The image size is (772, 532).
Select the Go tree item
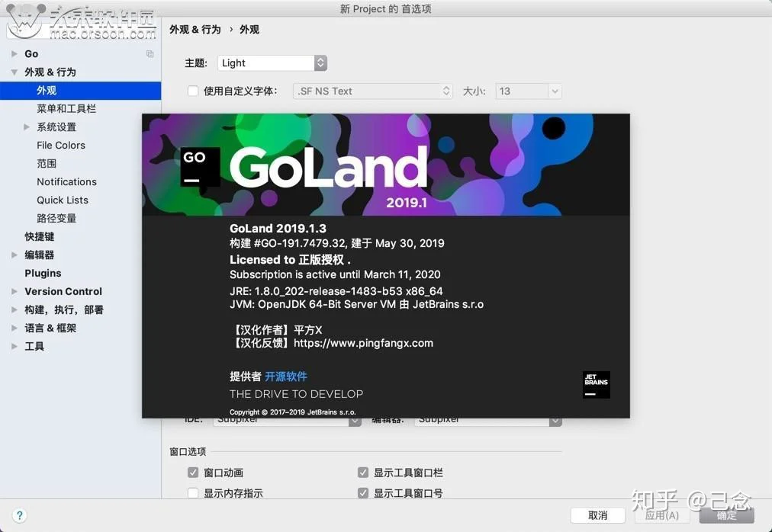pyautogui.click(x=31, y=53)
